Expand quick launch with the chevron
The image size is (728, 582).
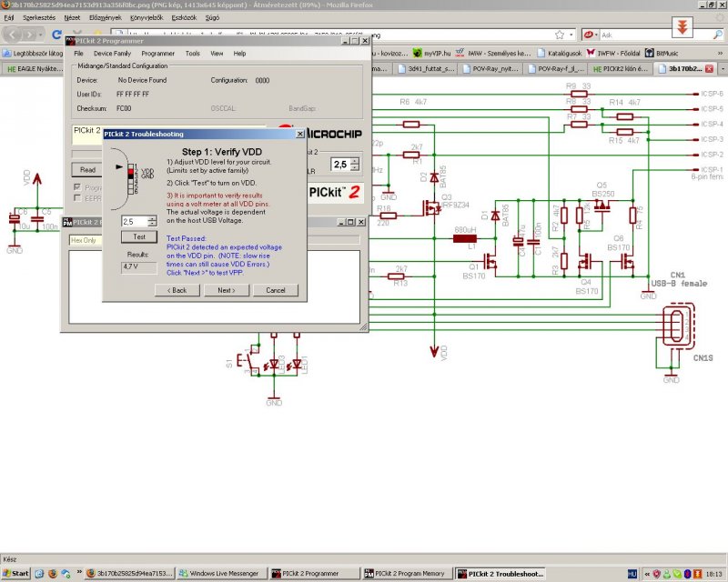coord(79,573)
